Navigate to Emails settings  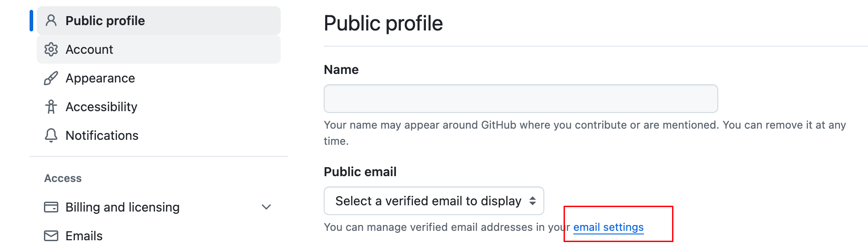pyautogui.click(x=159, y=236)
